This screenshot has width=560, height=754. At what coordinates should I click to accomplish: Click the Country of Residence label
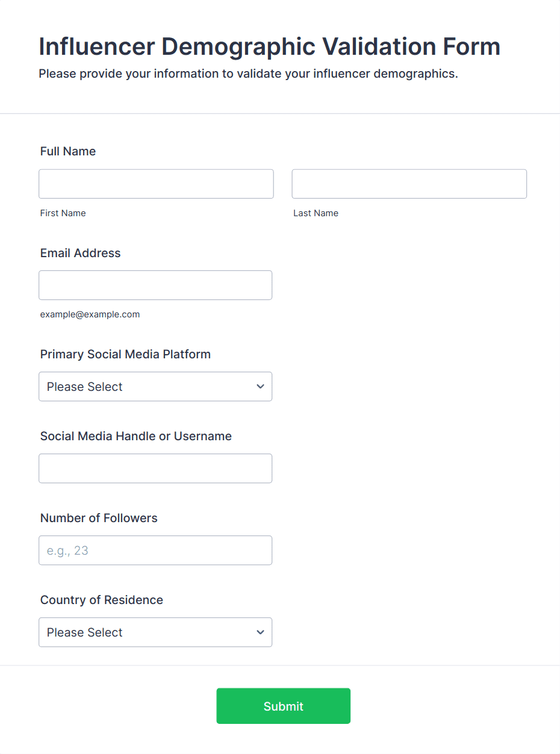click(x=102, y=600)
